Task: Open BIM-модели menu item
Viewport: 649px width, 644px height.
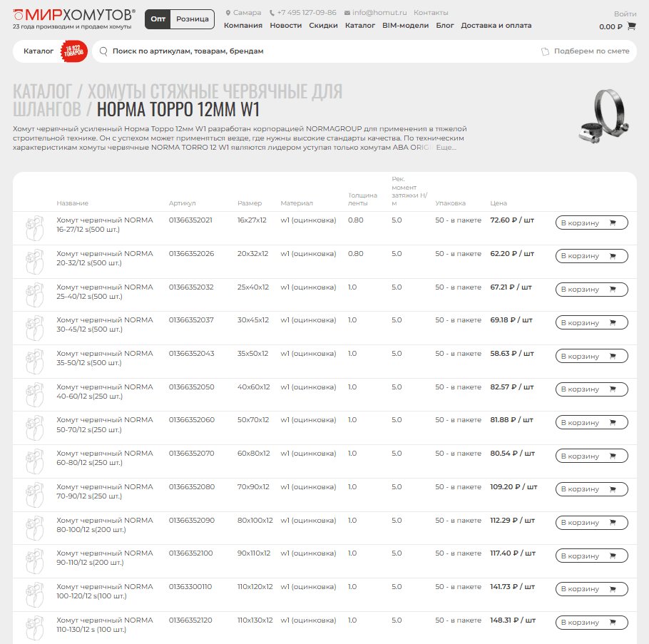Action: pos(405,25)
